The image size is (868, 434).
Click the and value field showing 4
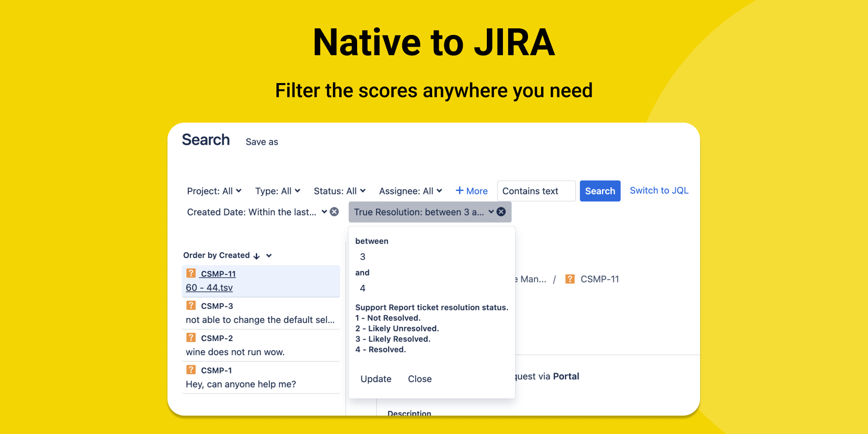[x=363, y=288]
